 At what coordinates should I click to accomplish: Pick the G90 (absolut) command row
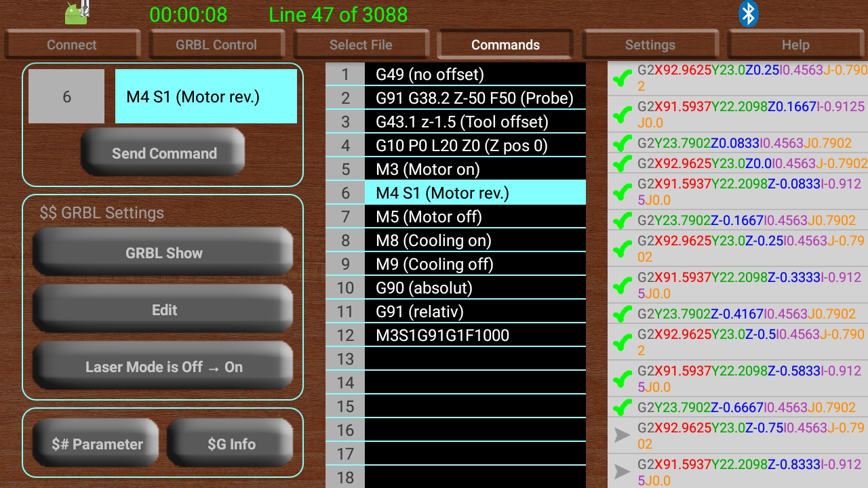456,288
